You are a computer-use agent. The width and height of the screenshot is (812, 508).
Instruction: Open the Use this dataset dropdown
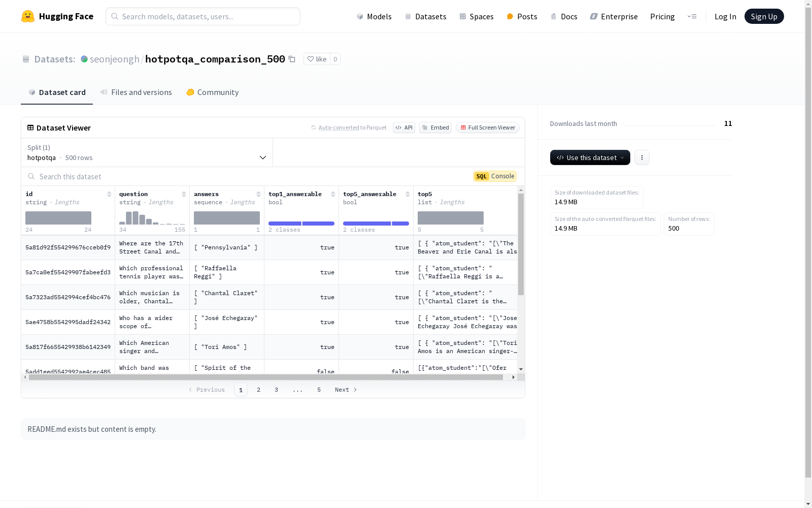590,157
